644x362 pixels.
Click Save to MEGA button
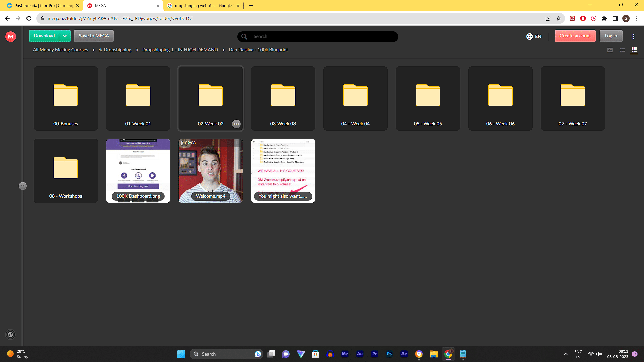coord(94,36)
